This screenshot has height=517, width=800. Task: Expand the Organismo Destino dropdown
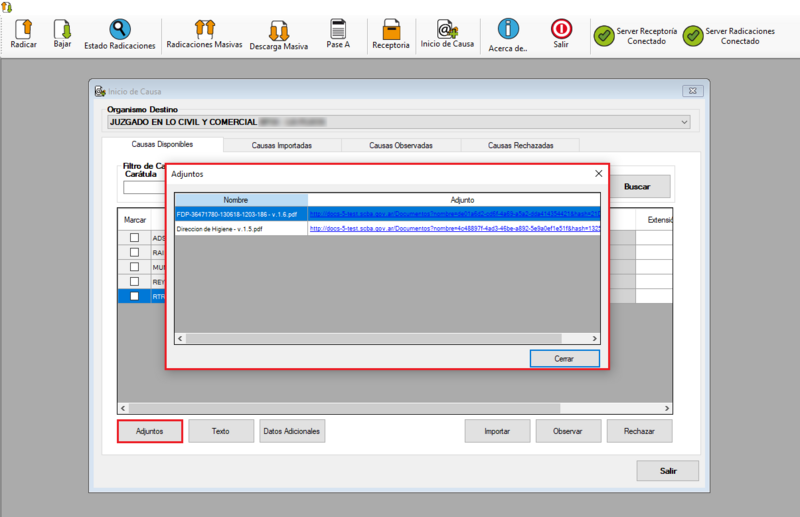[684, 122]
